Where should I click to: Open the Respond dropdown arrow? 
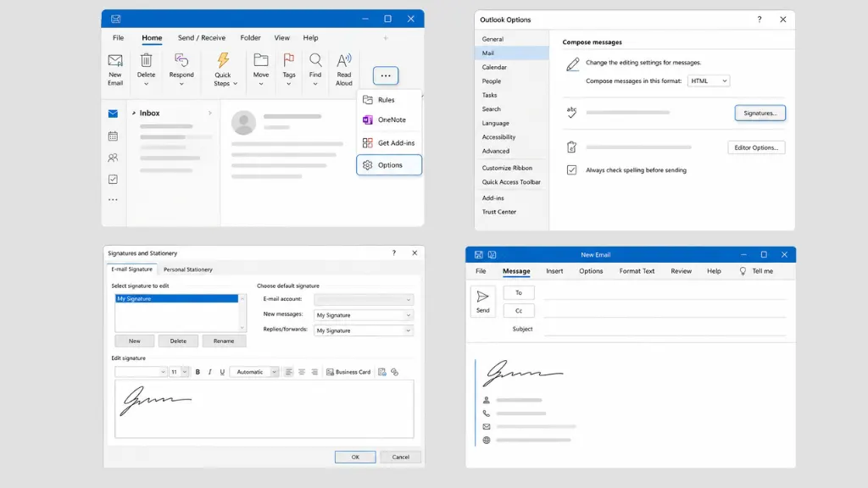pos(181,84)
